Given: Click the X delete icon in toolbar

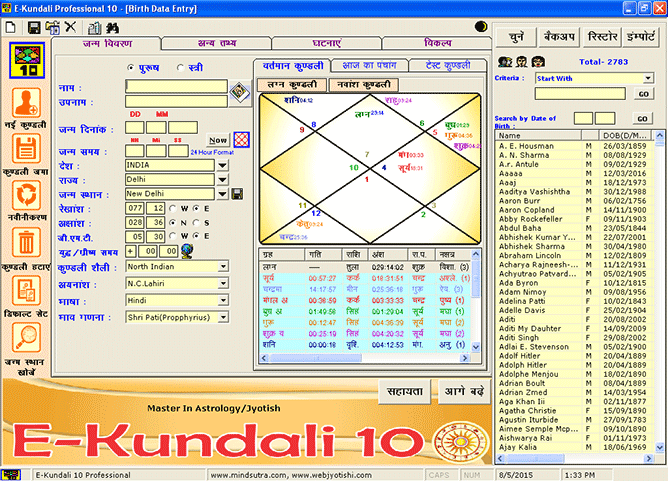Looking at the screenshot, I should (70, 27).
